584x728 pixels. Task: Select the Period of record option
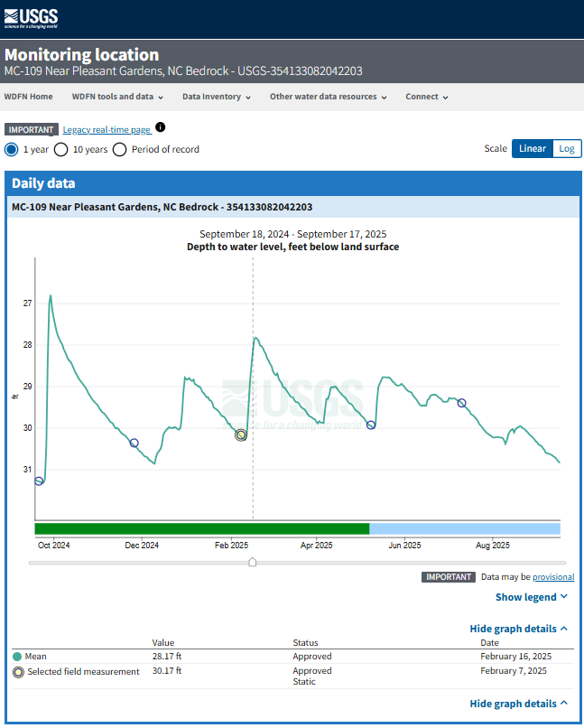pyautogui.click(x=120, y=149)
